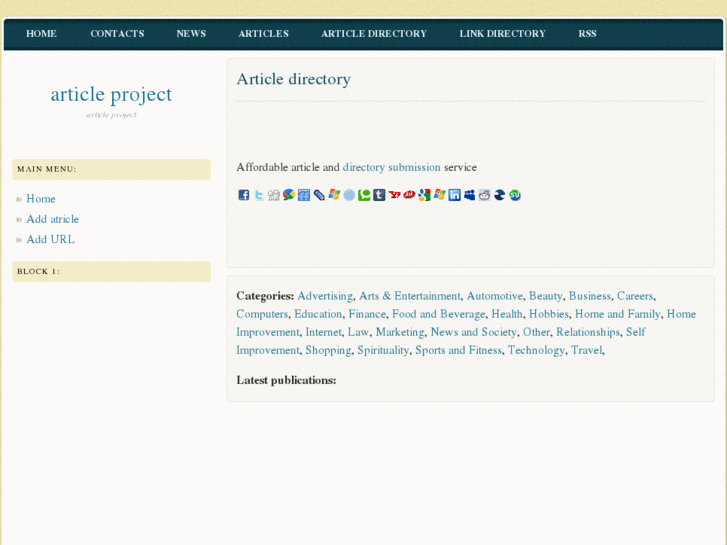
Task: Tweet this page using the Twitter icon
Action: click(259, 195)
